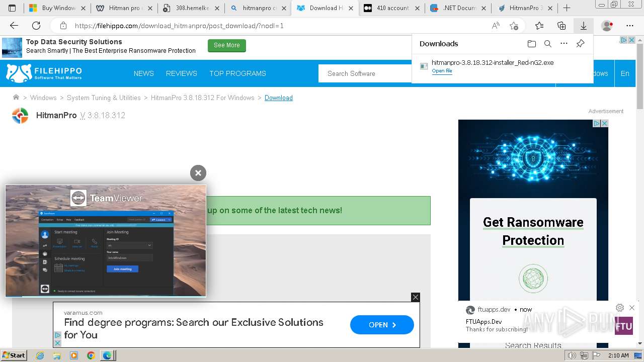Click the TeamViewer video thumbnail
The image size is (644, 362).
pyautogui.click(x=106, y=241)
